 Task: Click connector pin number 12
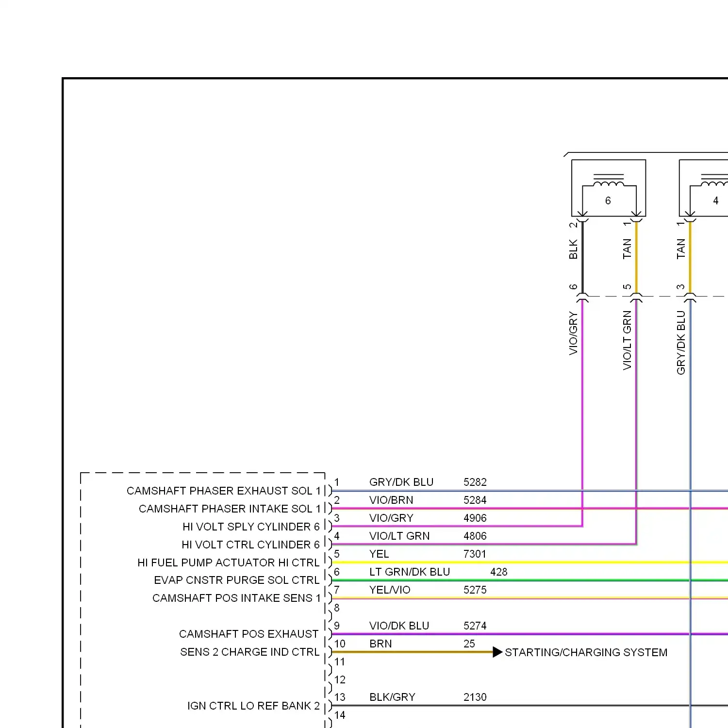[x=340, y=679]
